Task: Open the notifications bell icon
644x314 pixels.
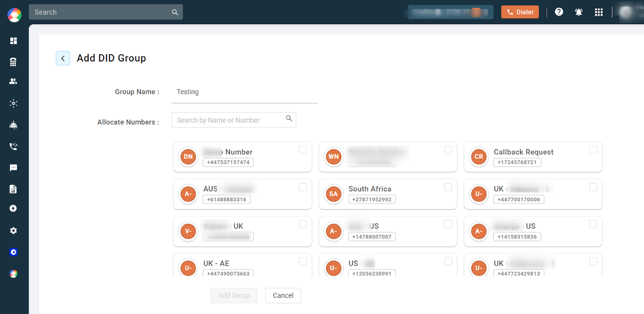Action: point(579,12)
